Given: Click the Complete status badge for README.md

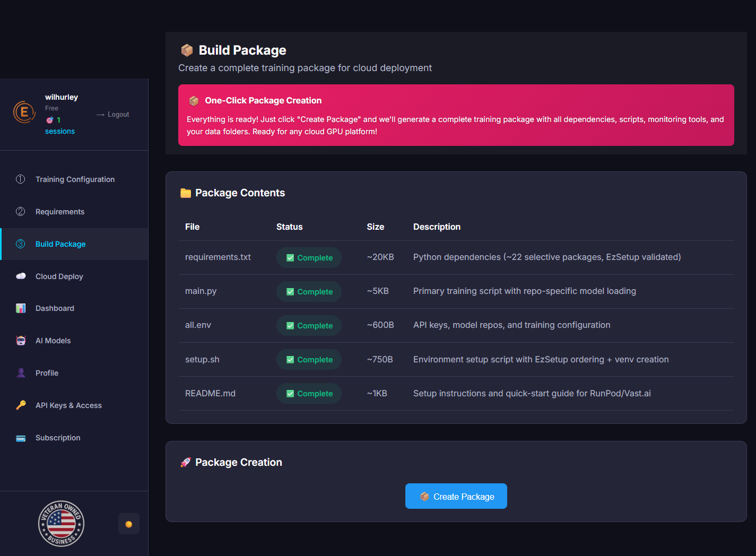Looking at the screenshot, I should pos(309,394).
